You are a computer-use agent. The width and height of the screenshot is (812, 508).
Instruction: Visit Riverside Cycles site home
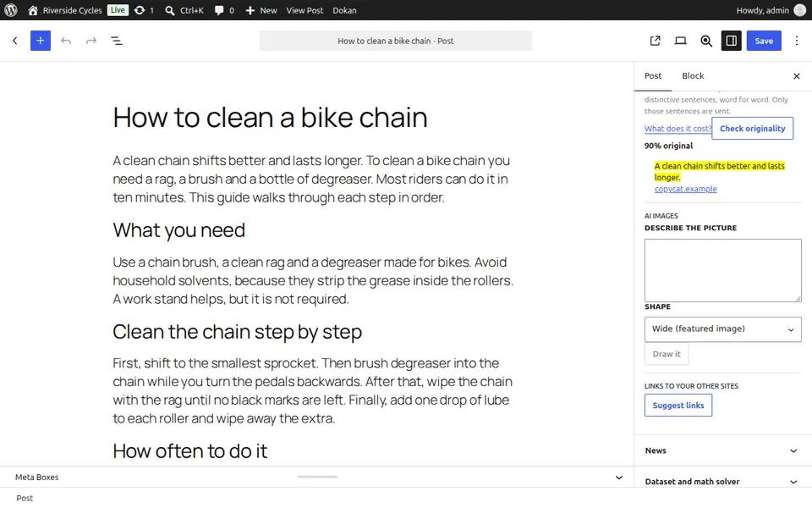tap(65, 10)
